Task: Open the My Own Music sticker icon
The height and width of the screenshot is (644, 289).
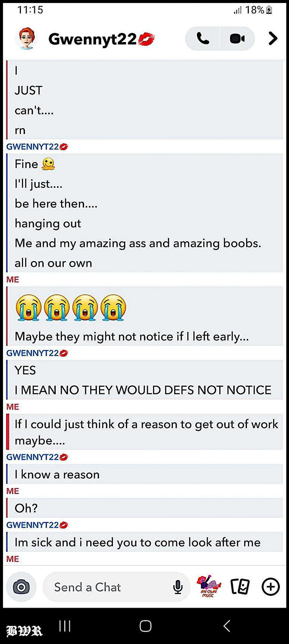Action: (x=209, y=586)
